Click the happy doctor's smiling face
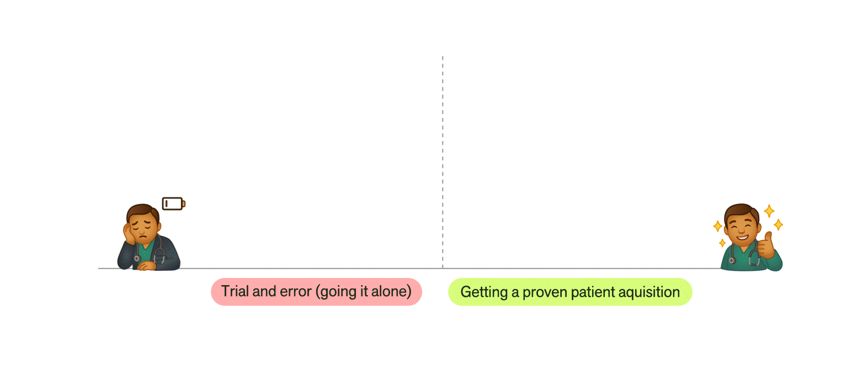This screenshot has height=386, width=868. pos(742,228)
